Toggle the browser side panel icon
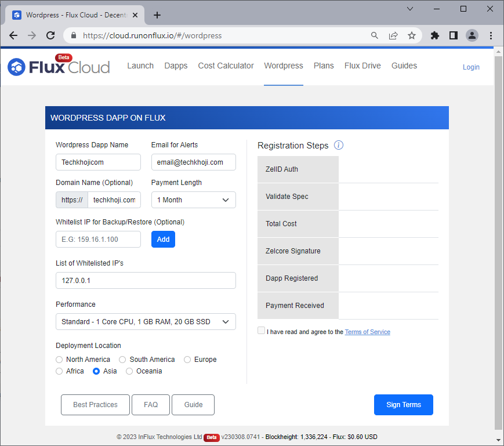This screenshot has height=446, width=504. tap(454, 35)
